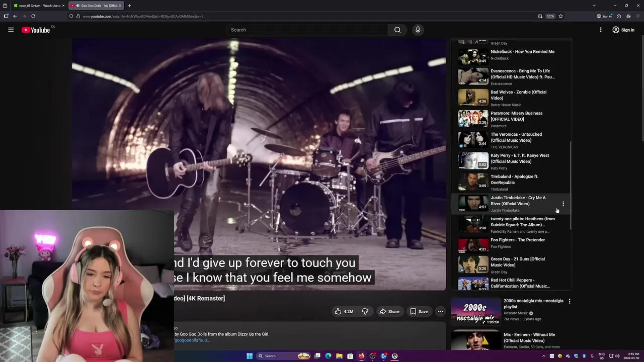
Task: Click the search magnifier button
Action: click(x=397, y=30)
